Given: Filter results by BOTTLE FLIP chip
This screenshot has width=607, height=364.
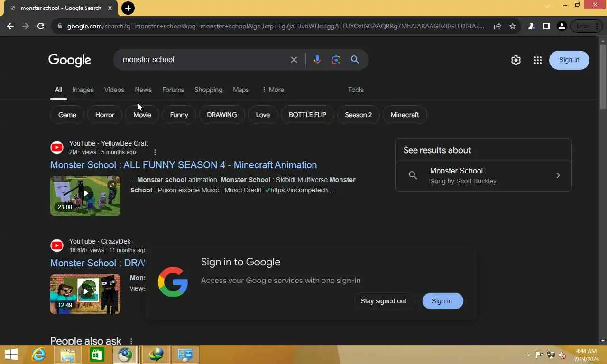Looking at the screenshot, I should [x=307, y=115].
